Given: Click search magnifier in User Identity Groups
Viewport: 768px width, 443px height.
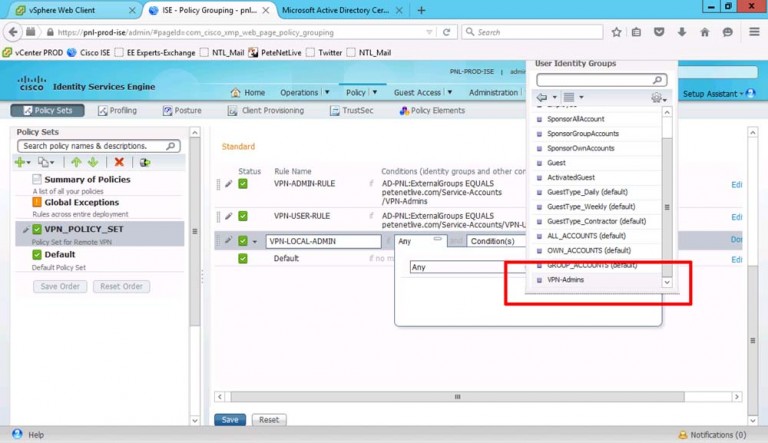Looking at the screenshot, I should [658, 79].
